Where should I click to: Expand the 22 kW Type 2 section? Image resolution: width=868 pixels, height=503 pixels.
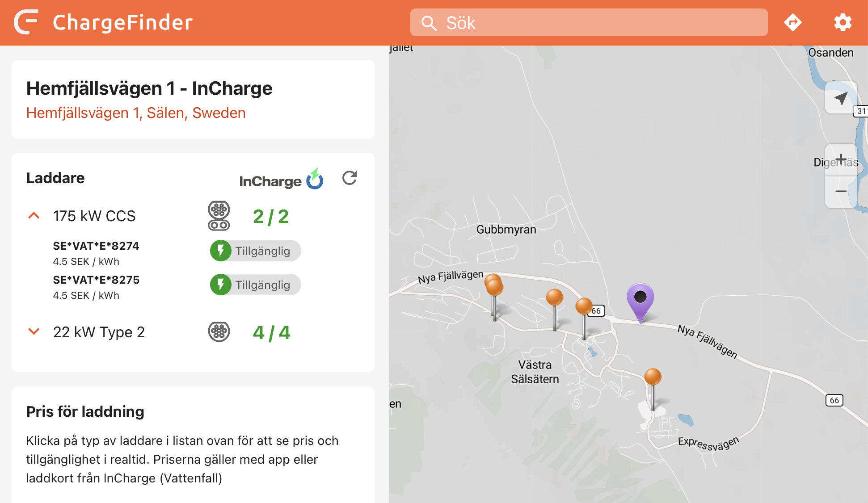34,332
